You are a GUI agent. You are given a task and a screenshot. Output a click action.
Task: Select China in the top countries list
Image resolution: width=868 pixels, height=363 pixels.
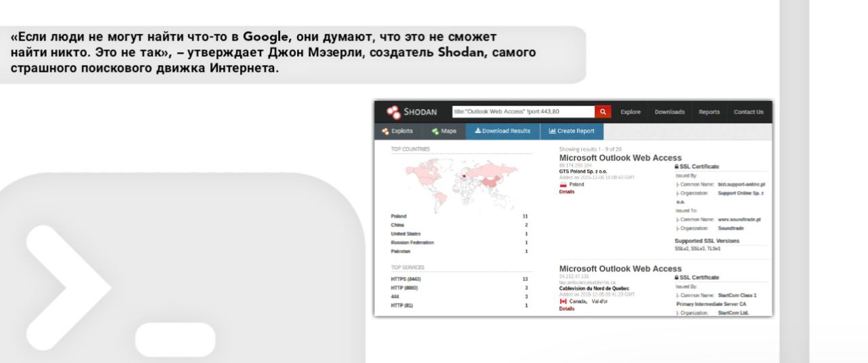click(x=397, y=225)
